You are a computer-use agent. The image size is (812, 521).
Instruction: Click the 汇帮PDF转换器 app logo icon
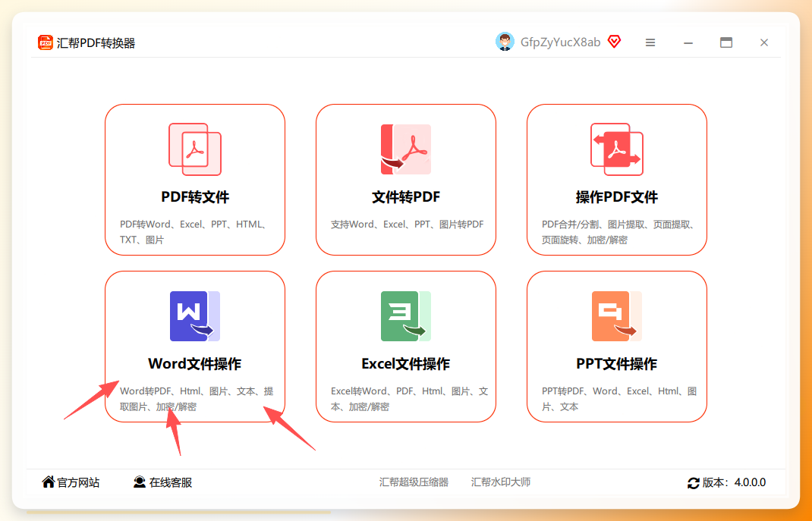(x=46, y=42)
